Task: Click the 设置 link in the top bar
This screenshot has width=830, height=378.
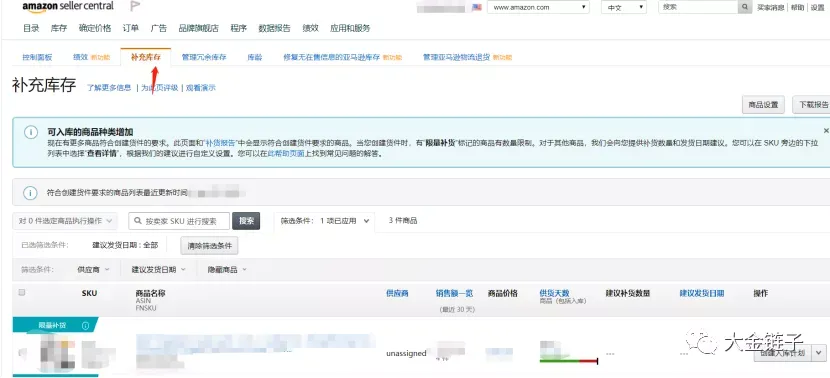Action: click(818, 7)
